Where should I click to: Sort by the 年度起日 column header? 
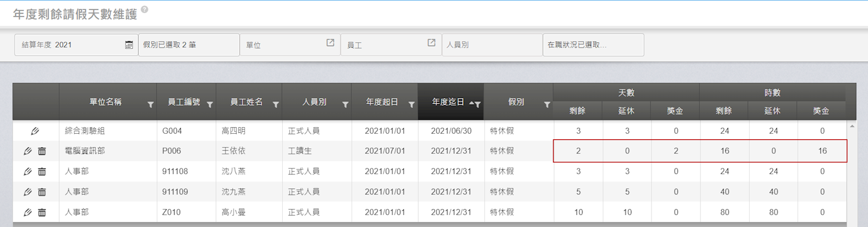[x=381, y=102]
